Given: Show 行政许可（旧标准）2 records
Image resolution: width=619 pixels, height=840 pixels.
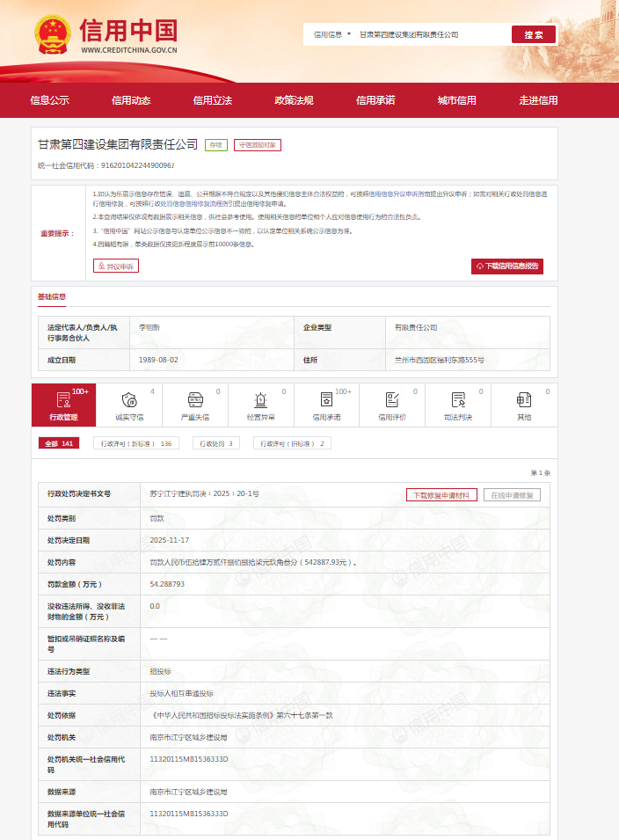Looking at the screenshot, I should click(292, 443).
